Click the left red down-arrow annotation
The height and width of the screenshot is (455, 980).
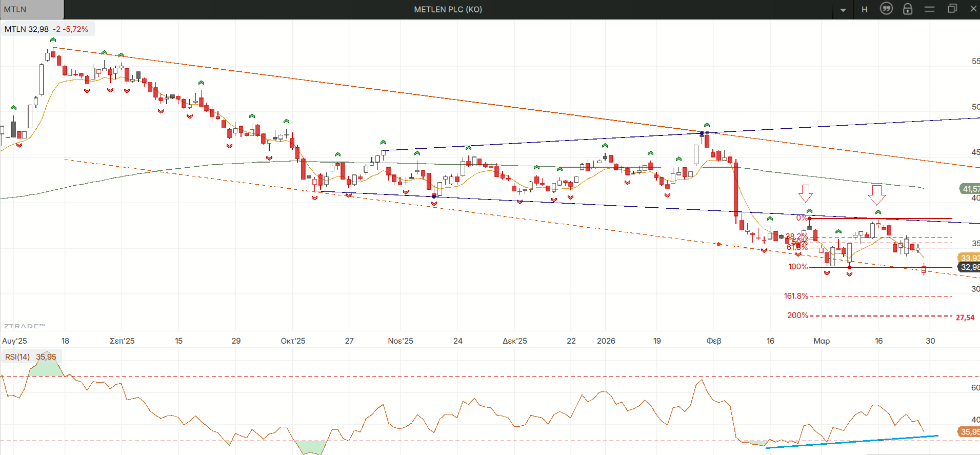(805, 193)
